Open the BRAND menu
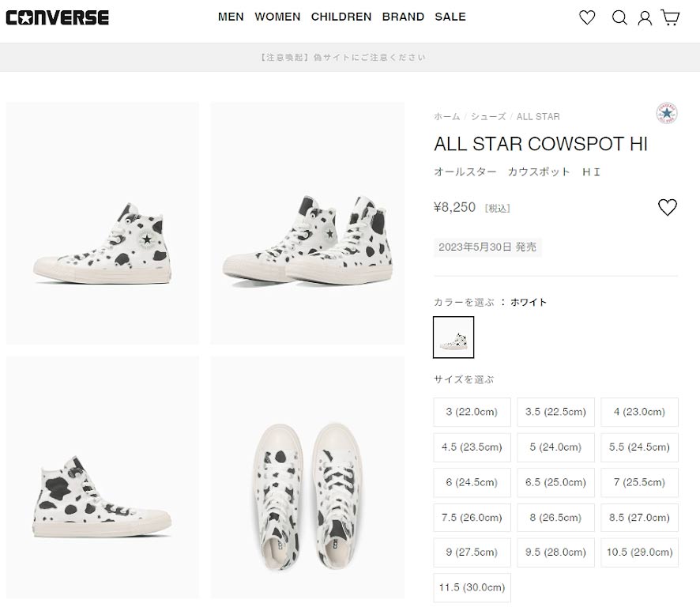This screenshot has height=607, width=700. (x=403, y=17)
